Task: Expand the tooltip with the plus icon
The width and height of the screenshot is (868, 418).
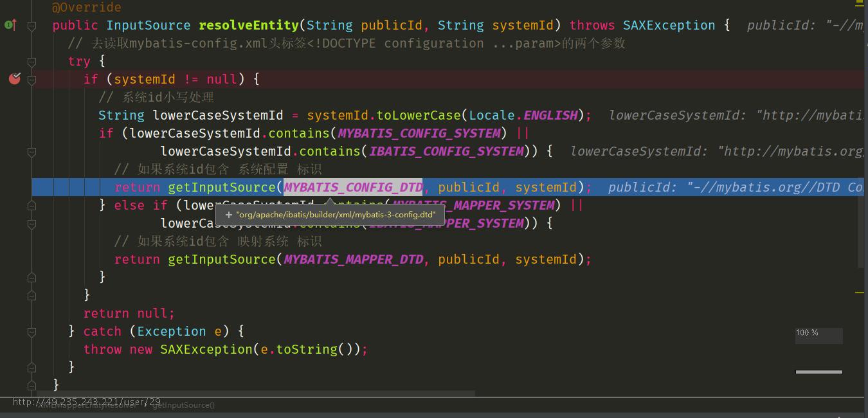Action: (x=228, y=215)
